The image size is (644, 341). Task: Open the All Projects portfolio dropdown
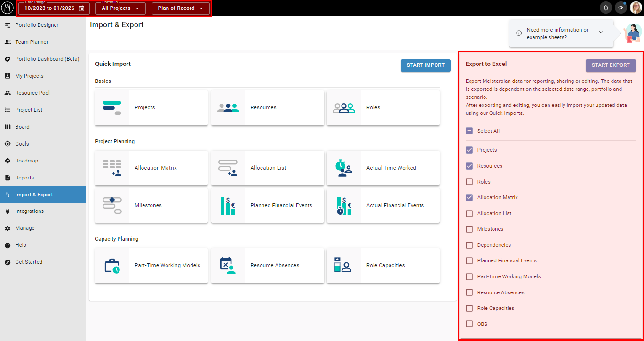(120, 8)
